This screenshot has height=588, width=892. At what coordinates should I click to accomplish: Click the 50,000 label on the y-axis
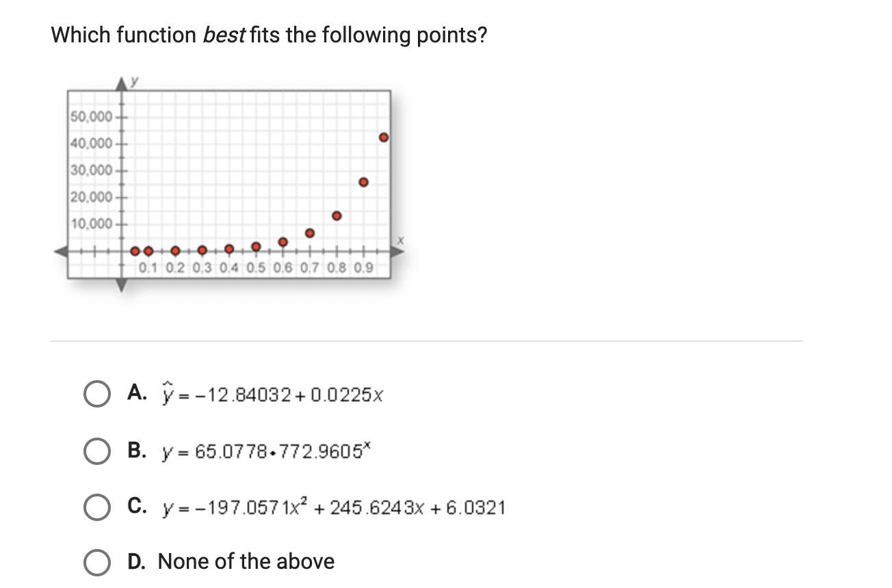coord(91,117)
